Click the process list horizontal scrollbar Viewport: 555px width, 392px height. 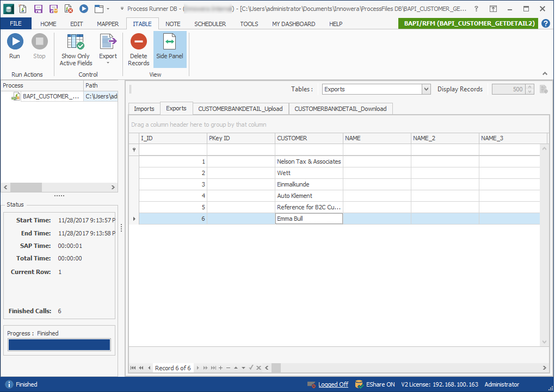point(59,187)
